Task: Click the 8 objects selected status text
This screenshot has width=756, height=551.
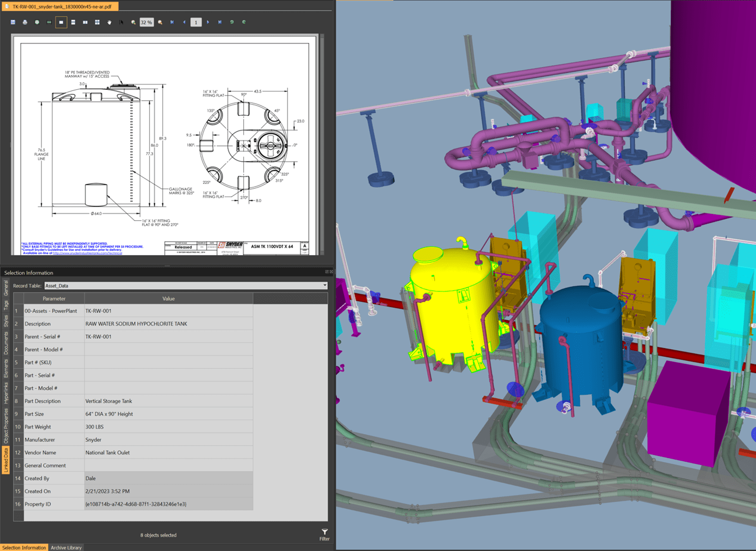Action: click(159, 535)
